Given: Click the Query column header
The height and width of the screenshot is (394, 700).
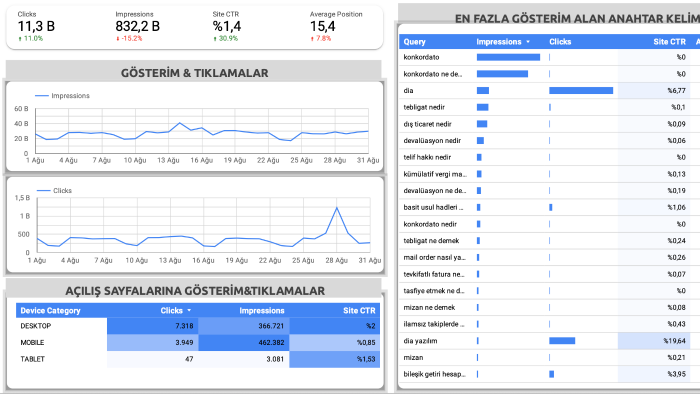Looking at the screenshot, I should [414, 42].
